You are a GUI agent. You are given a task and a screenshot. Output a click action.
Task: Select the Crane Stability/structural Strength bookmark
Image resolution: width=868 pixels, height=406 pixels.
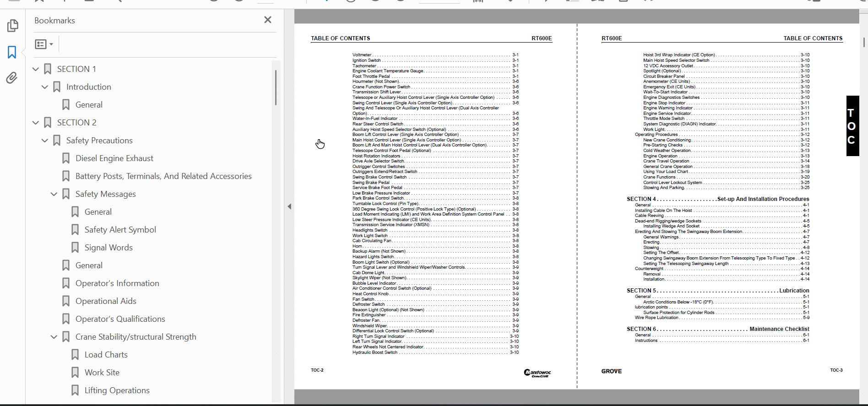[x=136, y=337]
